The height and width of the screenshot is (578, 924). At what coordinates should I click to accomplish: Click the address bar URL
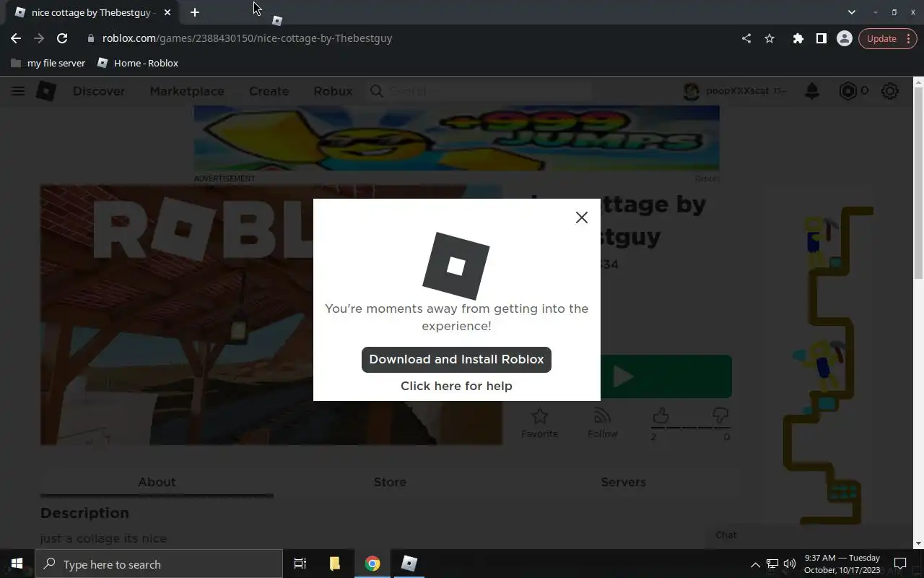point(247,38)
